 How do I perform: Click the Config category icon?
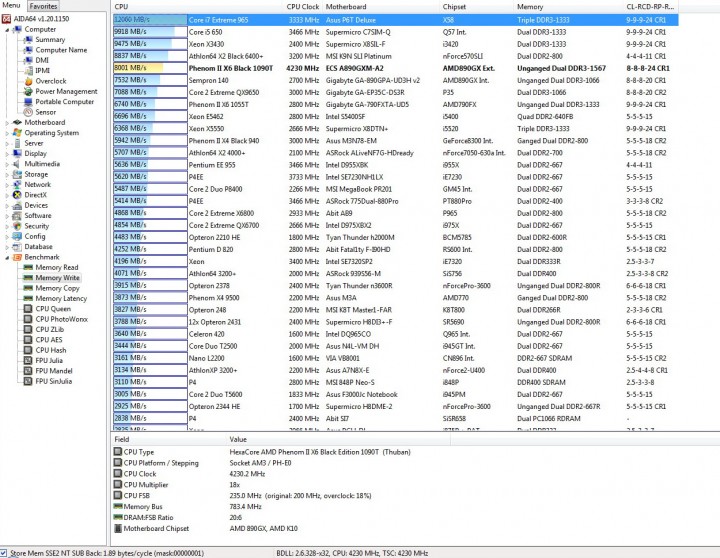click(17, 236)
